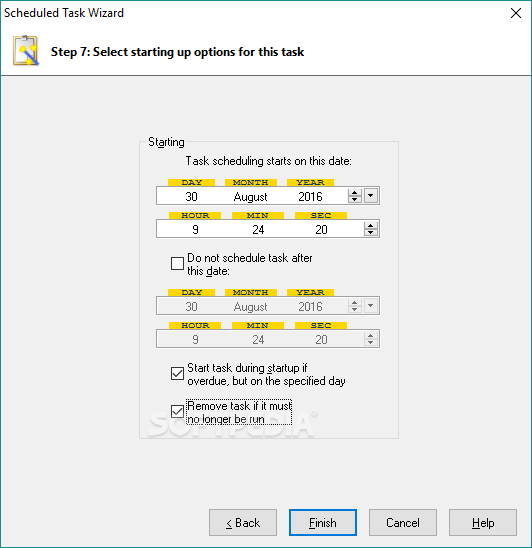532x548 pixels.
Task: Open the start date calendar dropdown
Action: [371, 195]
